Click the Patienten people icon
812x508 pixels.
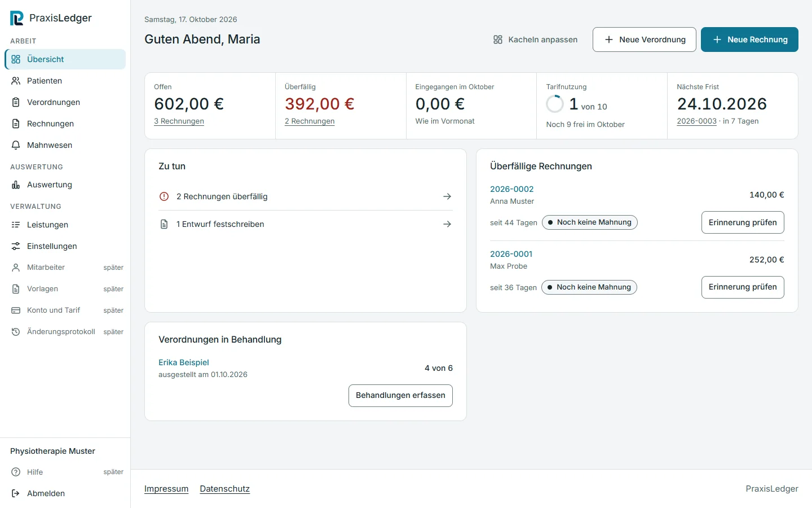(16, 81)
